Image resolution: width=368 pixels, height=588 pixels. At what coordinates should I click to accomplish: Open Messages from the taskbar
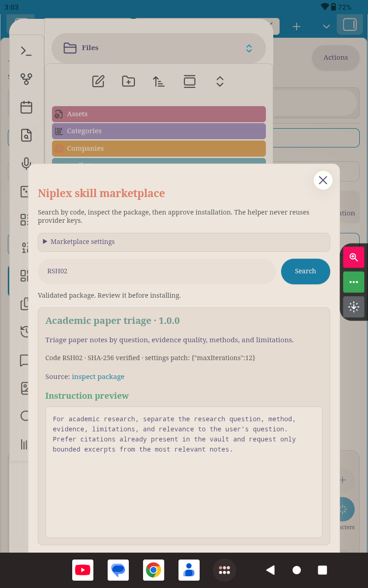pyautogui.click(x=118, y=570)
